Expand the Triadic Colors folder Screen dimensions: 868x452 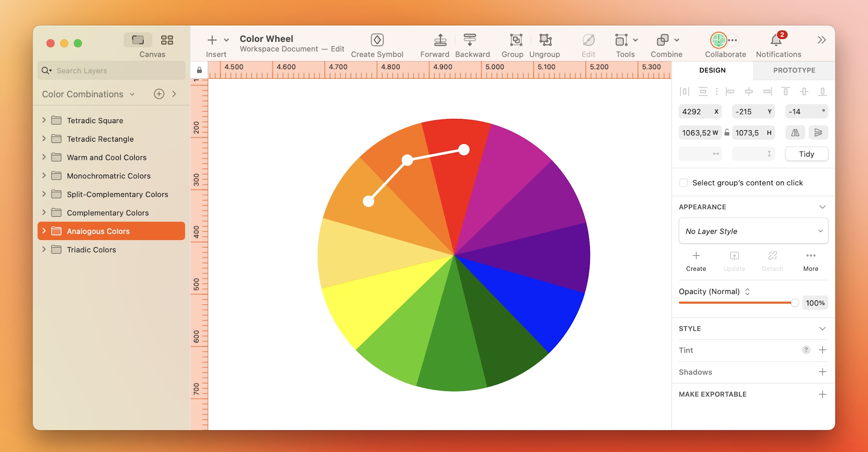[x=43, y=249]
